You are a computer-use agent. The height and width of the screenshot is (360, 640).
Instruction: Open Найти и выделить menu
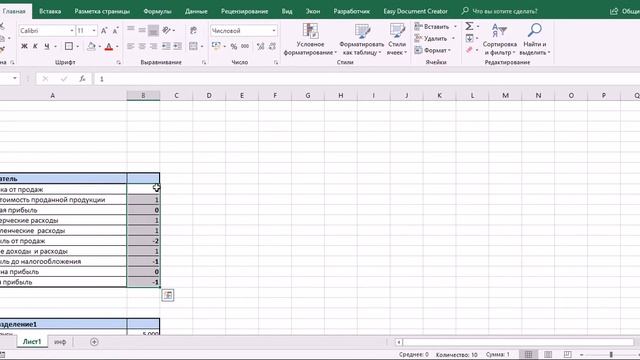(535, 39)
